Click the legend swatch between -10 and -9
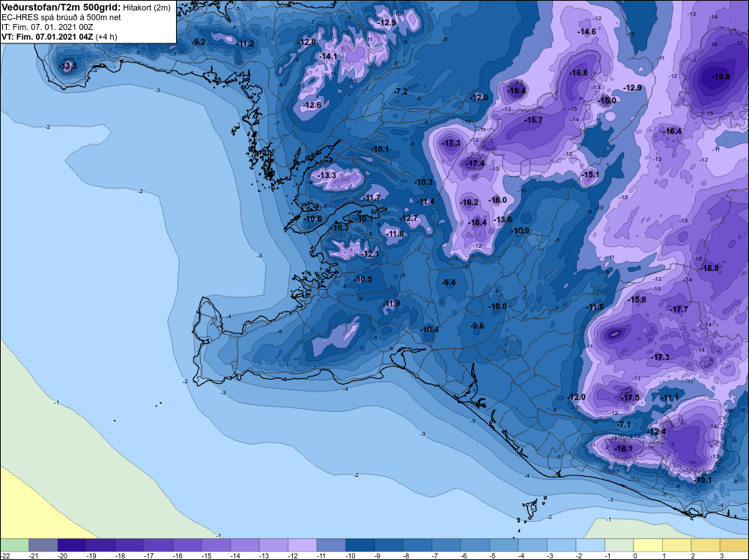Viewport: 749px width, 560px height. (x=360, y=545)
